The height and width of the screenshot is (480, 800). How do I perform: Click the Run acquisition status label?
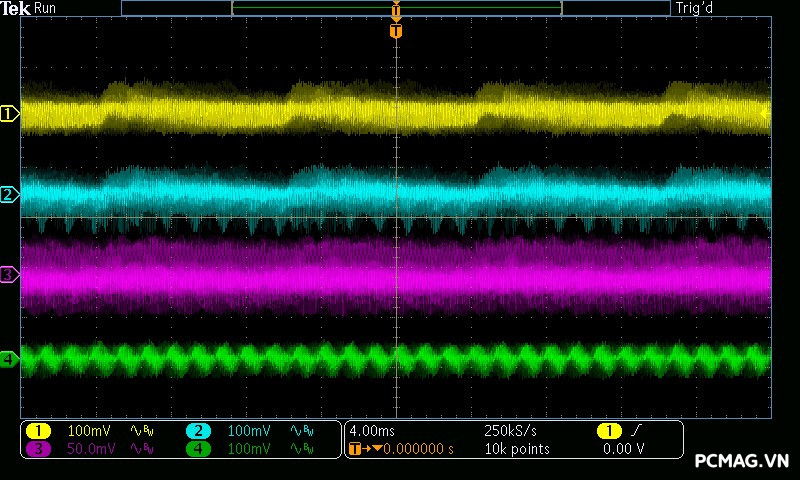click(46, 8)
